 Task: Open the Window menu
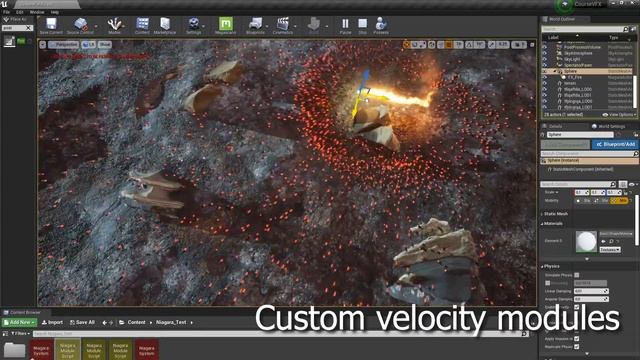[x=37, y=12]
